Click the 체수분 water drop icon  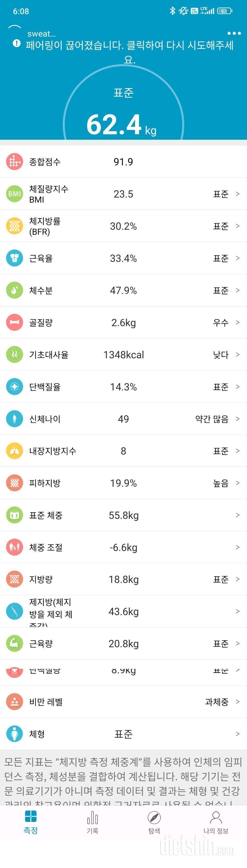[14, 290]
